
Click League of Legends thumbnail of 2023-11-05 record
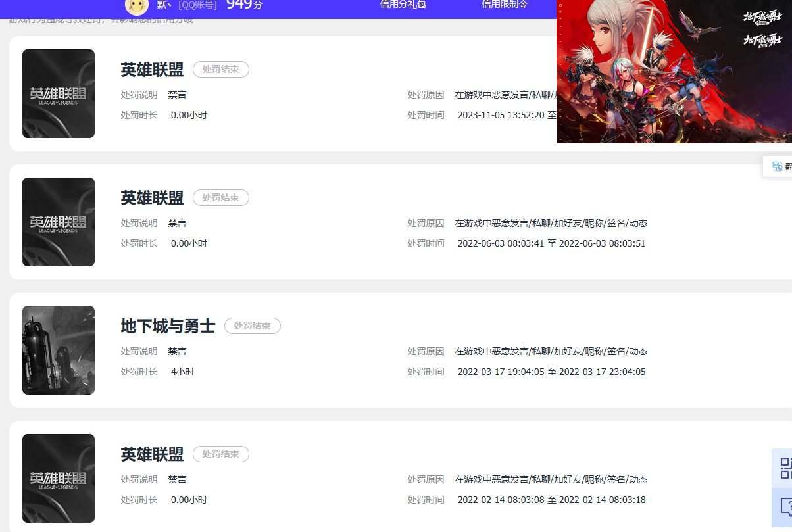coord(59,93)
